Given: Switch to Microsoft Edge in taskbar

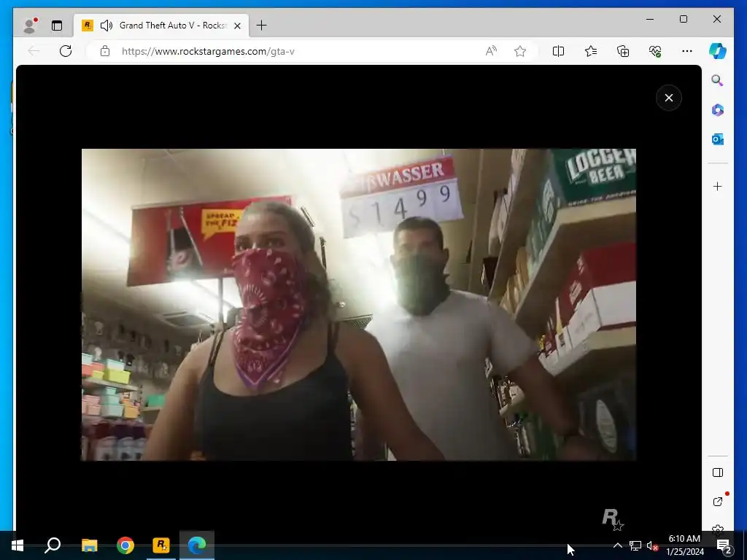Looking at the screenshot, I should click(197, 545).
